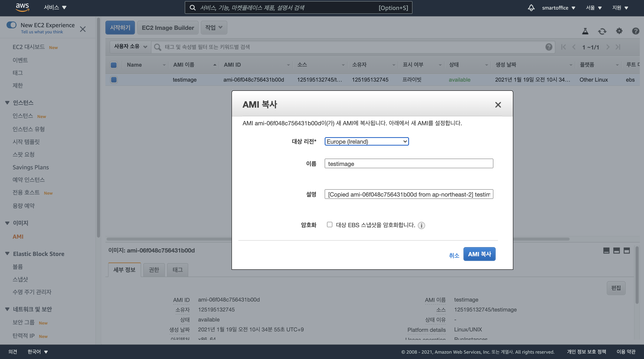Click the AMI 복사 confirm button

(x=479, y=254)
